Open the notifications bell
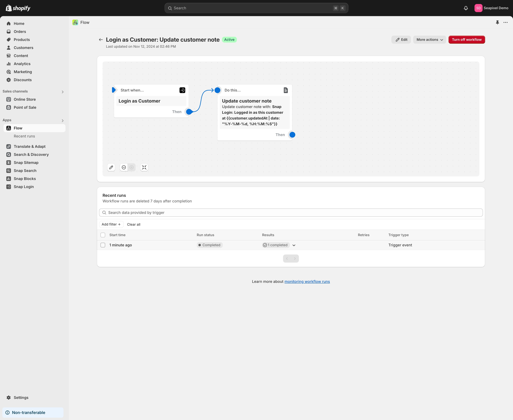 [466, 8]
